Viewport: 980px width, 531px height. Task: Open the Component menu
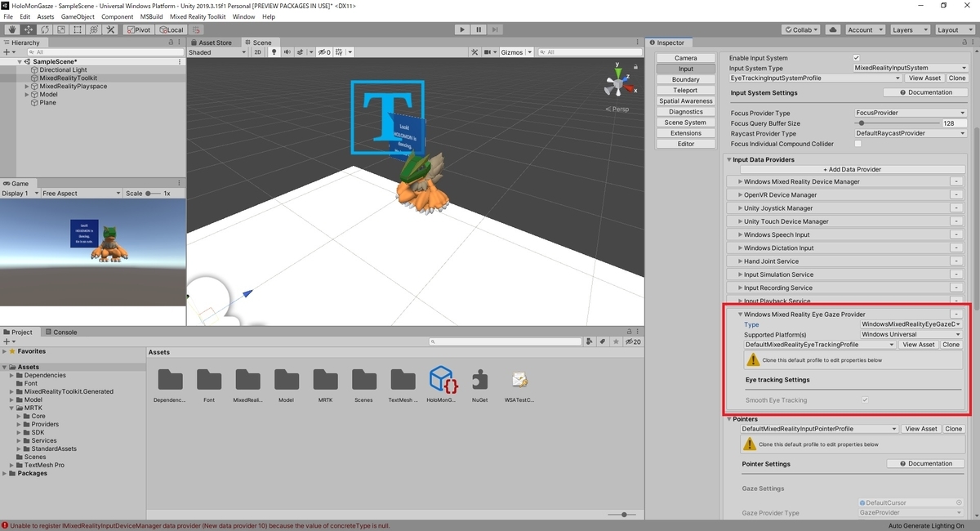(x=118, y=16)
